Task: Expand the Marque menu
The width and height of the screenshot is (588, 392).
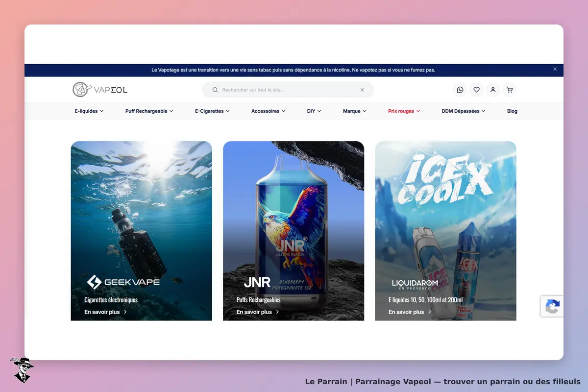Action: [355, 111]
